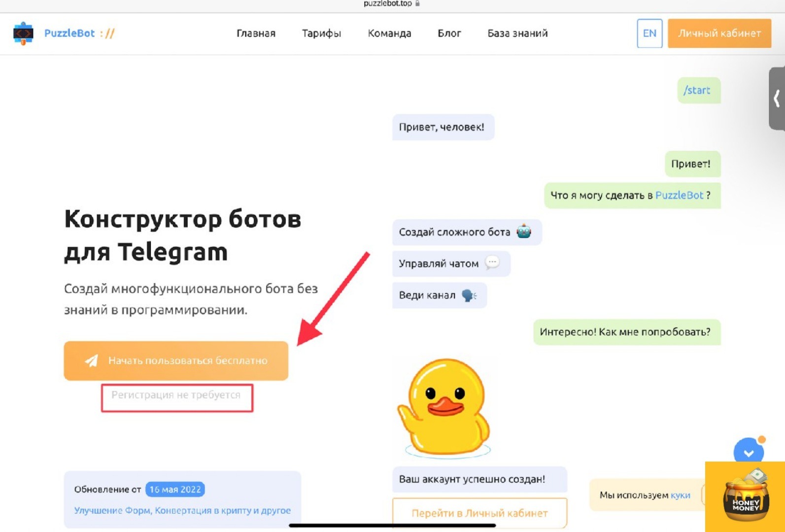The height and width of the screenshot is (532, 785).
Task: Click the lock icon beside puzzlebot.top
Action: pos(417,3)
